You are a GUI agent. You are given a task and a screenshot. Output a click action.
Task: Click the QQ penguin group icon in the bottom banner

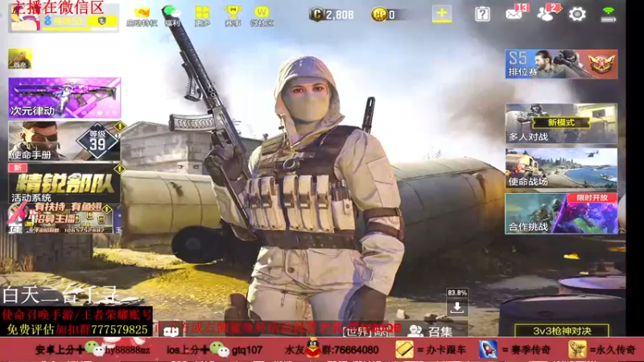pyautogui.click(x=313, y=348)
